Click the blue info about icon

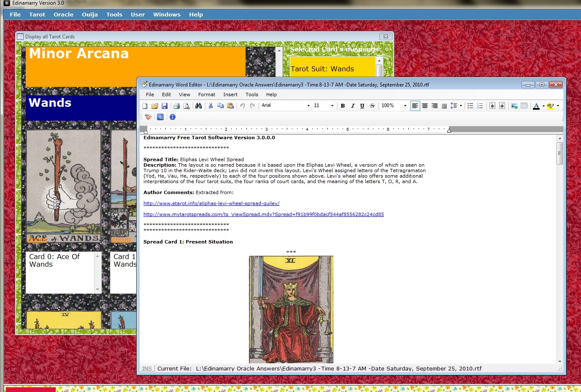(173, 117)
